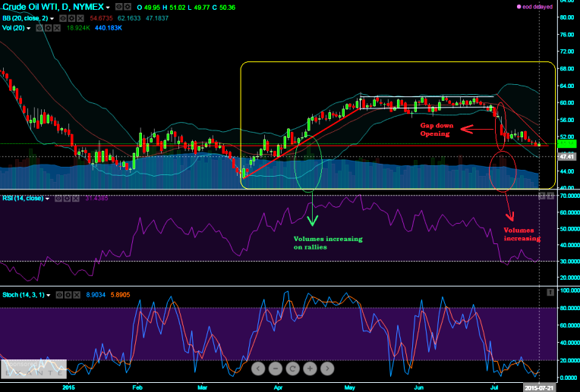Screen dimensions: 580x392
Task: Click BB value 54.6735
Action: pos(102,18)
